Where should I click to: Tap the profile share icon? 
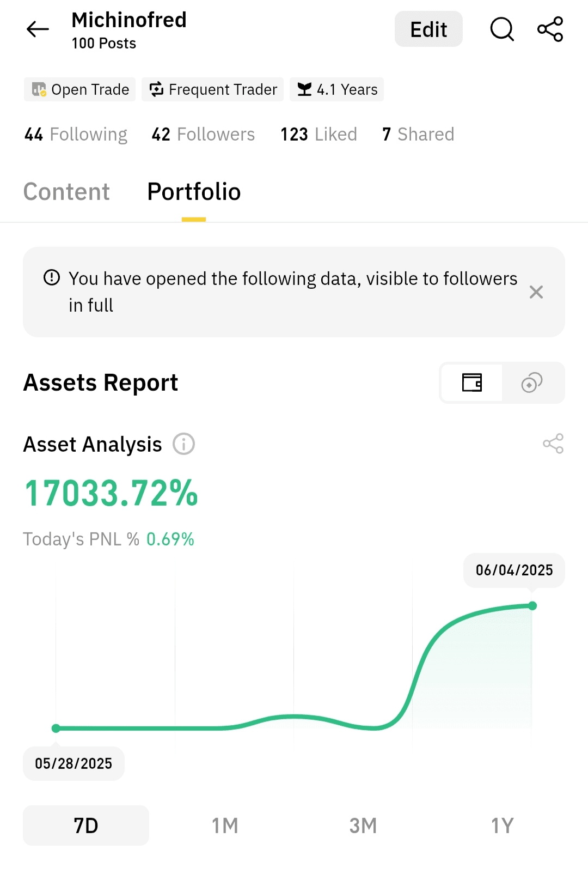[550, 29]
